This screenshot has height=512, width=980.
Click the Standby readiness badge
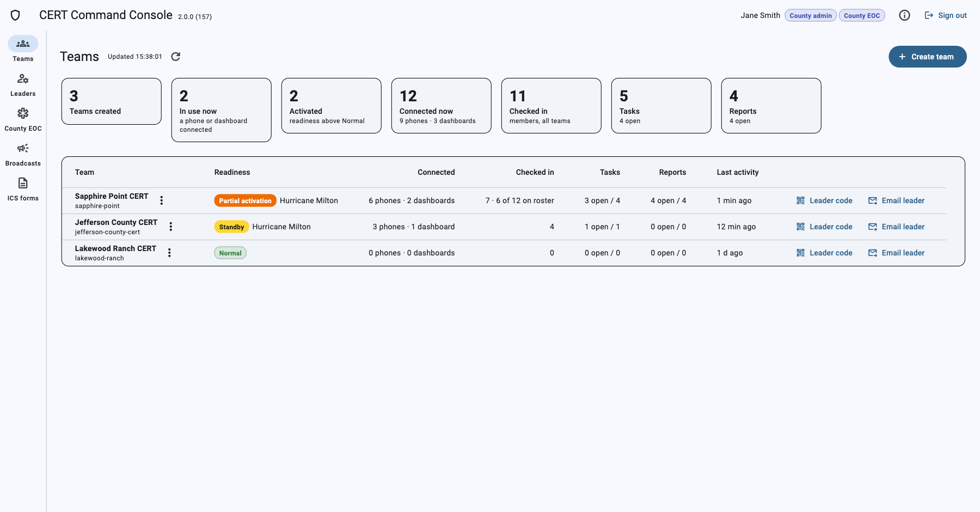[x=231, y=227]
